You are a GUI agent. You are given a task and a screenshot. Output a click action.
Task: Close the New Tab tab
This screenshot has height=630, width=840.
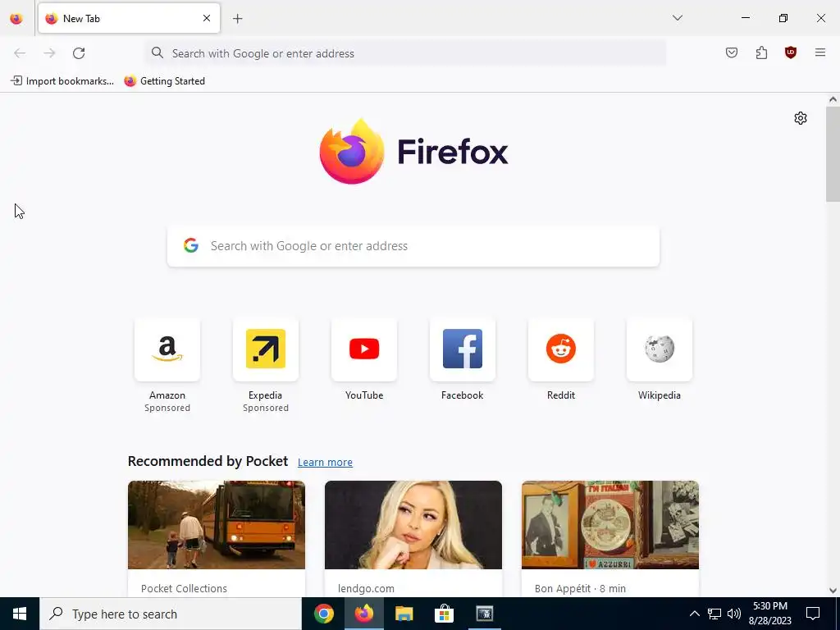207,18
